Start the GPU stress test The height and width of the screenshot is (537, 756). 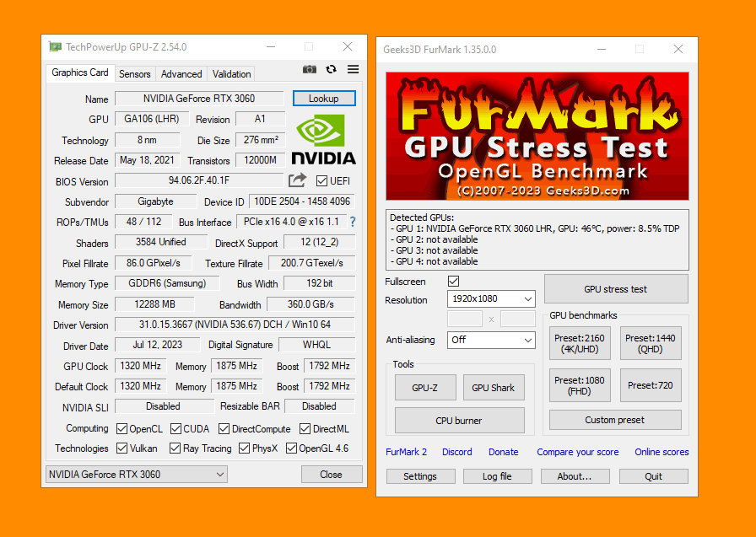point(616,289)
